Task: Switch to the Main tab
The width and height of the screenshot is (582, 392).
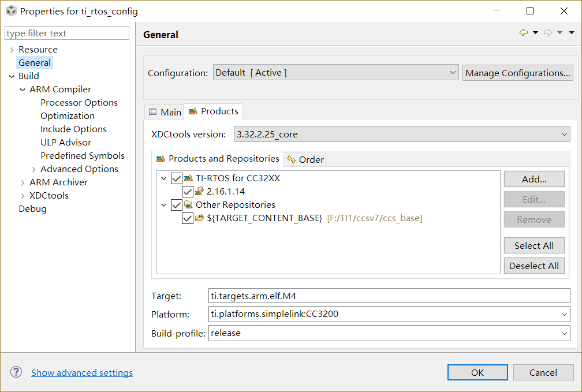Action: click(x=165, y=112)
